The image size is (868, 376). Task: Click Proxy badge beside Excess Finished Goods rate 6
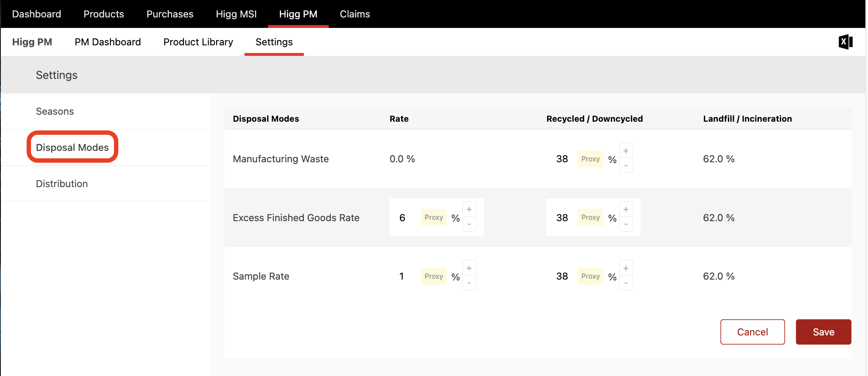[434, 217]
